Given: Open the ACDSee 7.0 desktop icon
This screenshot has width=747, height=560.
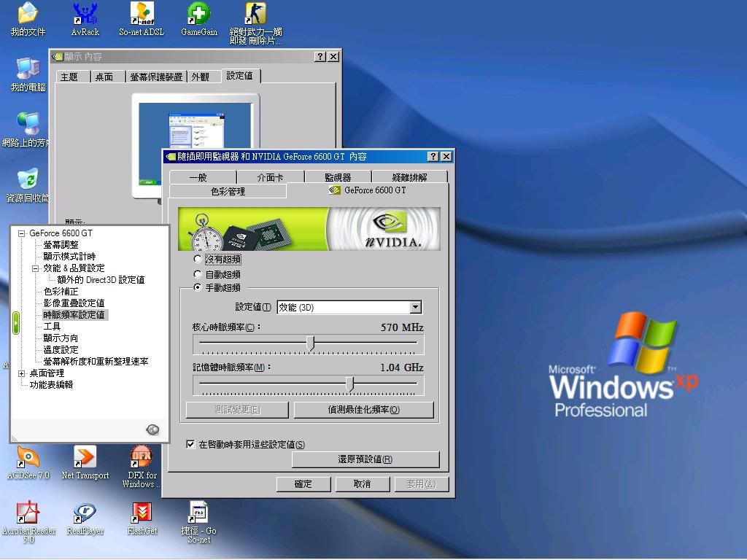Looking at the screenshot, I should (28, 458).
